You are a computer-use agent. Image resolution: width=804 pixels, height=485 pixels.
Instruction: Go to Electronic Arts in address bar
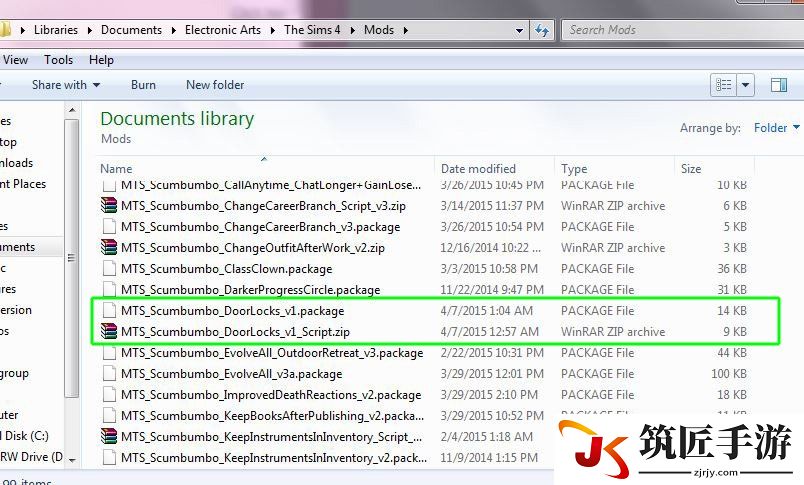(x=223, y=30)
